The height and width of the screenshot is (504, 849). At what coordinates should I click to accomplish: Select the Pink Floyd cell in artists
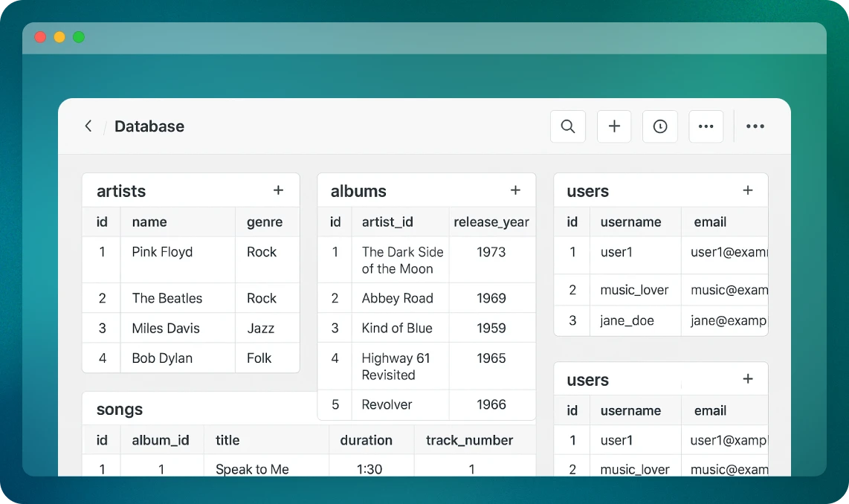tap(162, 252)
